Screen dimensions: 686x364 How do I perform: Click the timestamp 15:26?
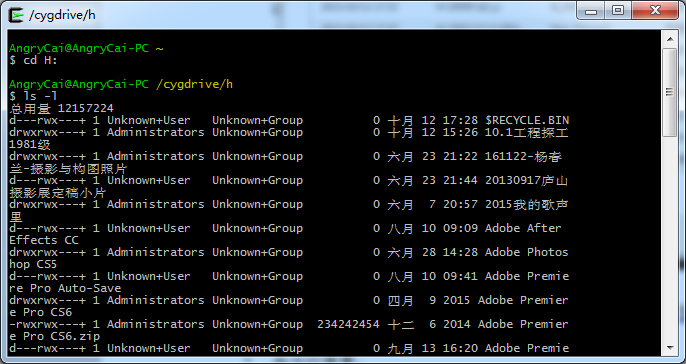pos(460,132)
